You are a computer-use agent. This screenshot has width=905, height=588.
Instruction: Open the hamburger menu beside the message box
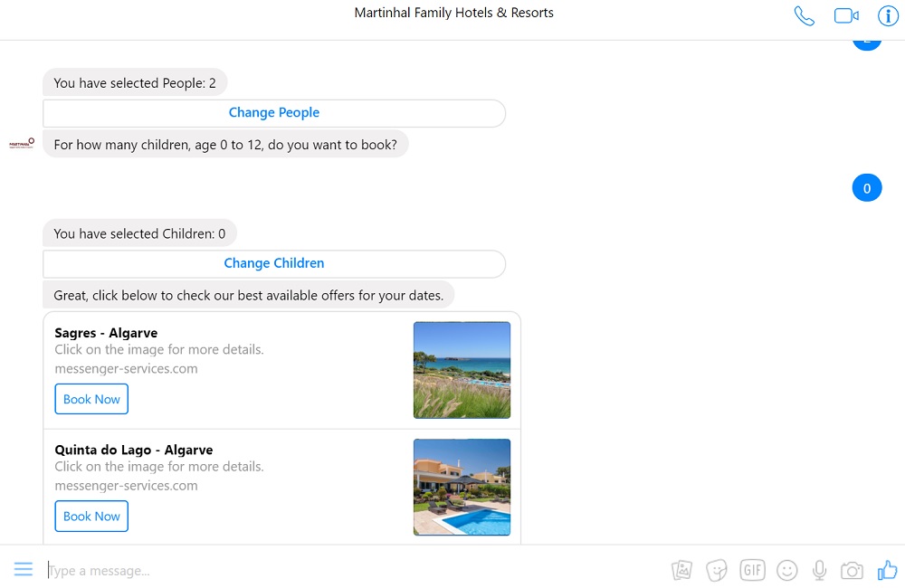[24, 569]
